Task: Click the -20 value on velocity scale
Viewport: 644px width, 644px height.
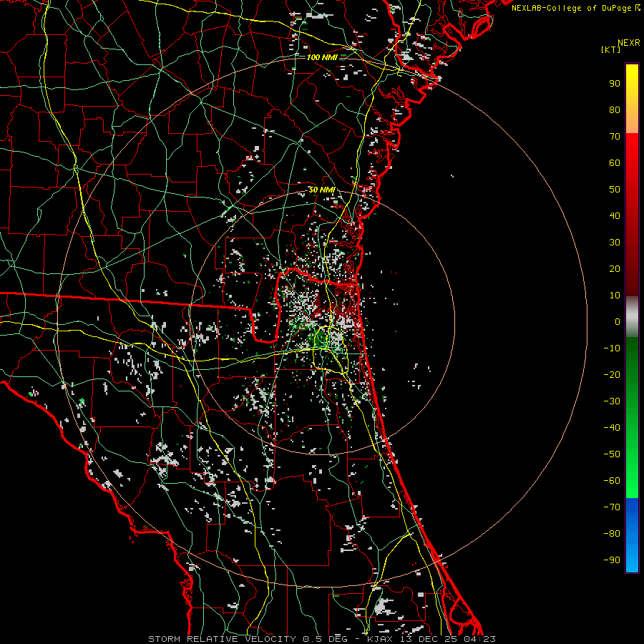Action: (x=612, y=374)
